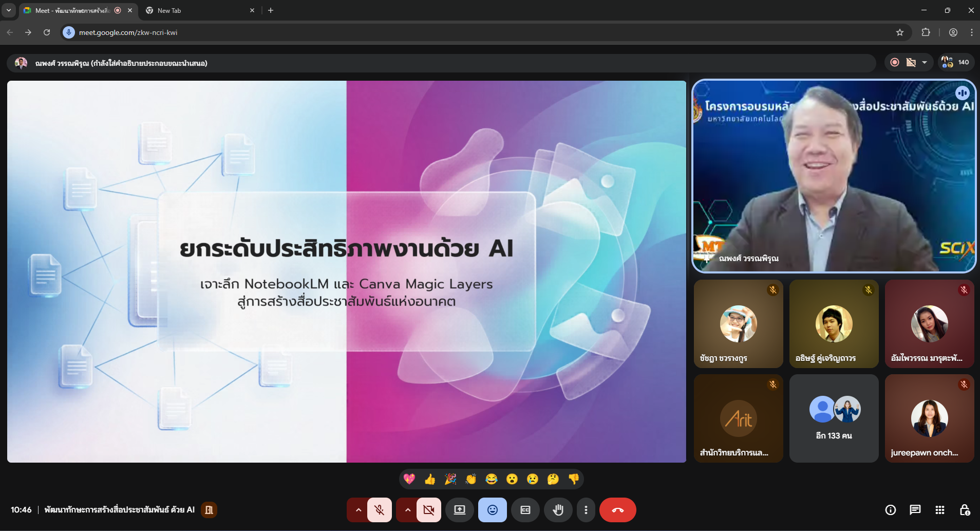Expand microphone audio settings arrow
The image size is (980, 531).
point(358,510)
